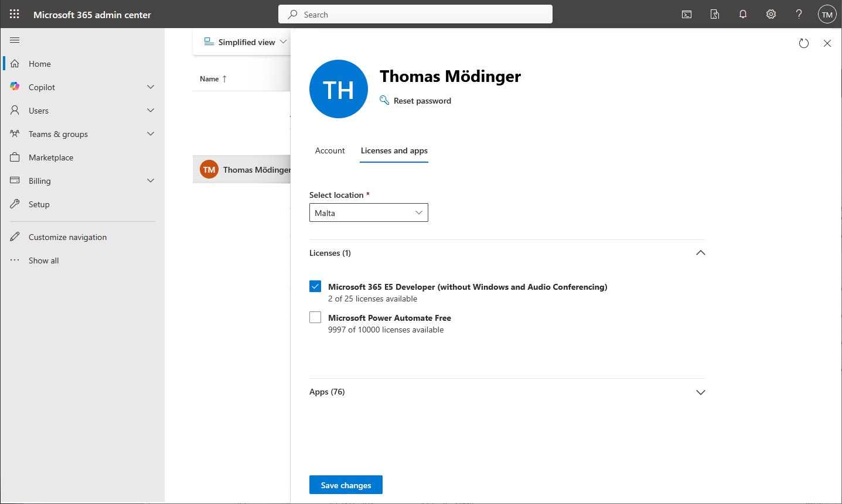Click the notifications bell icon
The height and width of the screenshot is (504, 842).
click(x=743, y=15)
